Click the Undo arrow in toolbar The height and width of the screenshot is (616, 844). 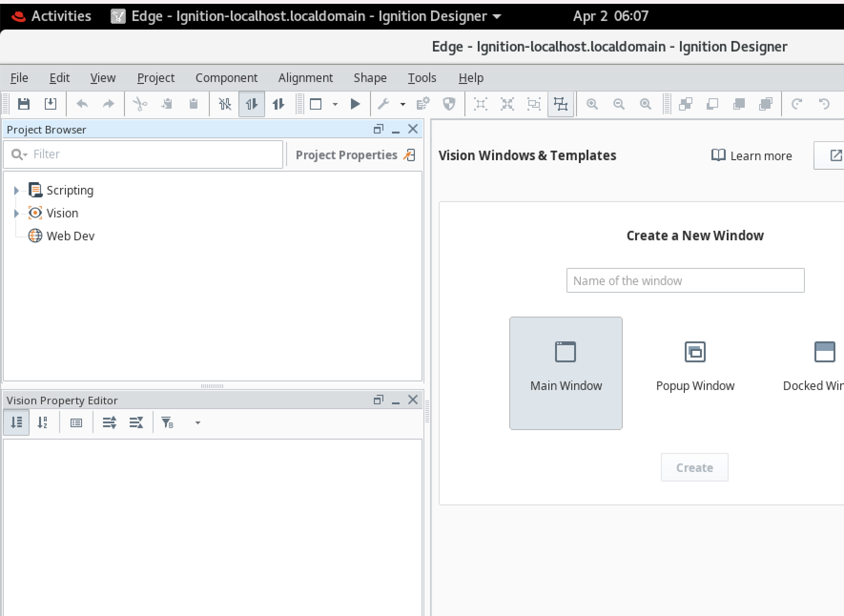point(82,104)
